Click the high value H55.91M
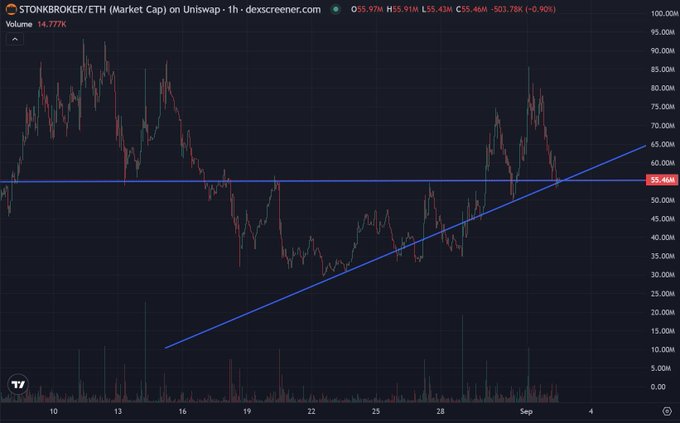 [402, 9]
